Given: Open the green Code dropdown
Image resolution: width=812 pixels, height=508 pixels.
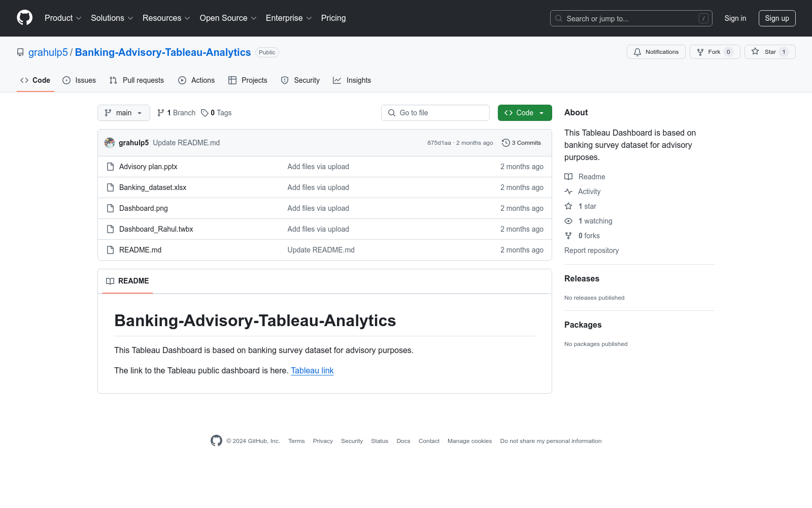Looking at the screenshot, I should click(x=525, y=113).
